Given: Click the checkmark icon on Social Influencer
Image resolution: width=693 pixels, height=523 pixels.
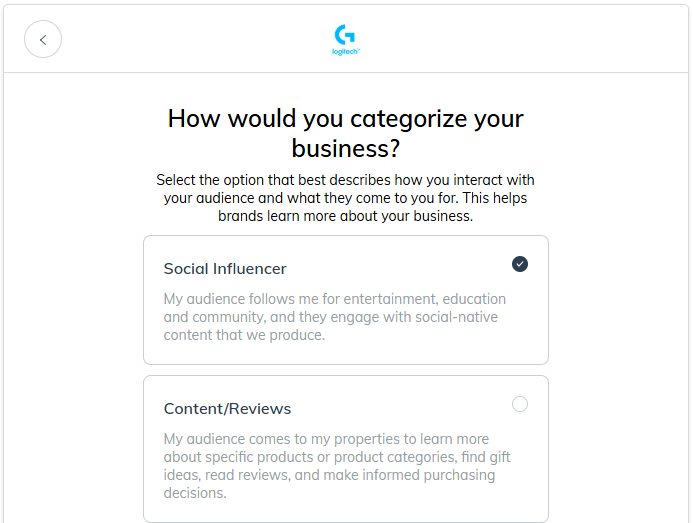Looking at the screenshot, I should [x=520, y=264].
